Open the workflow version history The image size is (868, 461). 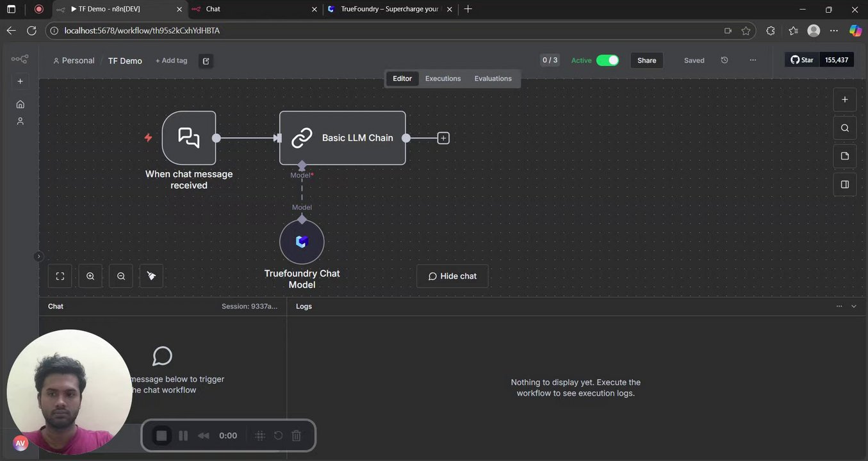(x=725, y=60)
